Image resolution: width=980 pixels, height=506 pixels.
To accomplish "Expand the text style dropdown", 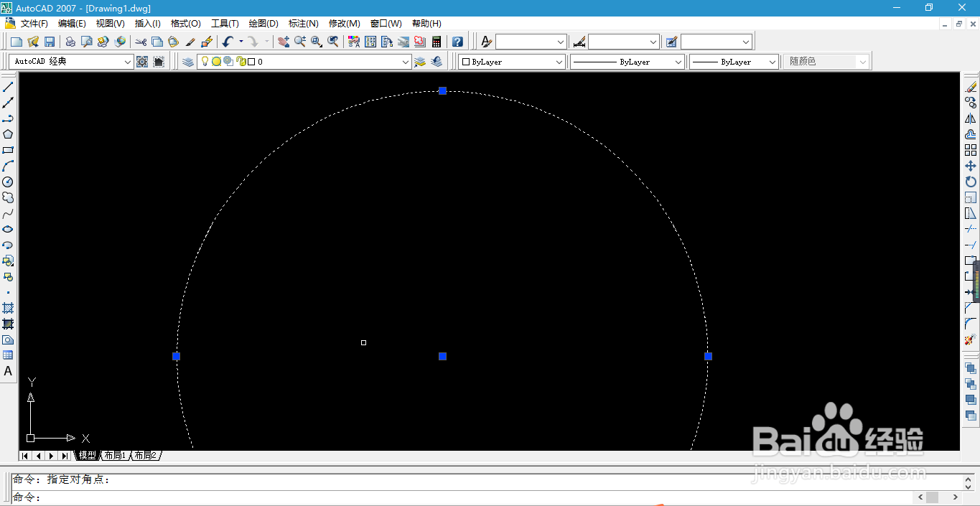I will (561, 42).
